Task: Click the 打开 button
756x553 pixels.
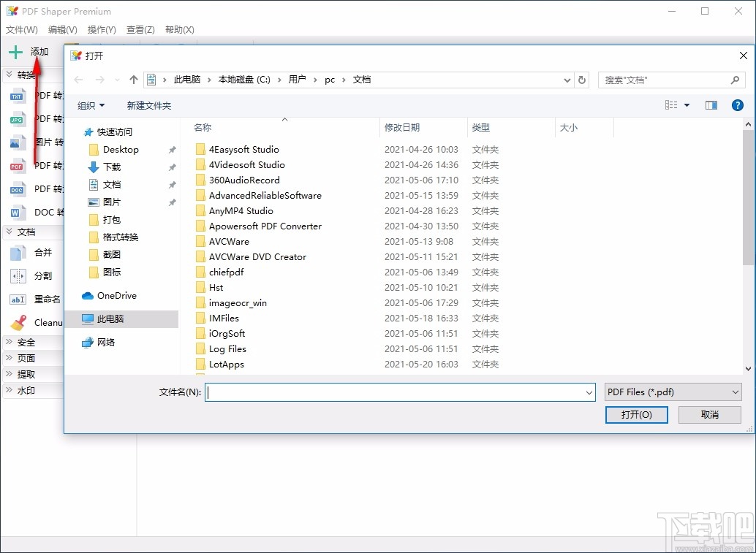Action: [635, 415]
